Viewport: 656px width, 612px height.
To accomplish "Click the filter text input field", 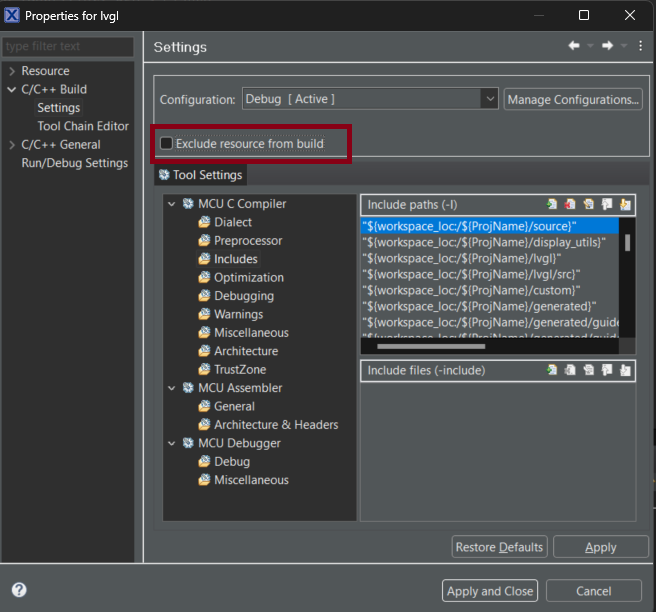I will click(x=68, y=47).
